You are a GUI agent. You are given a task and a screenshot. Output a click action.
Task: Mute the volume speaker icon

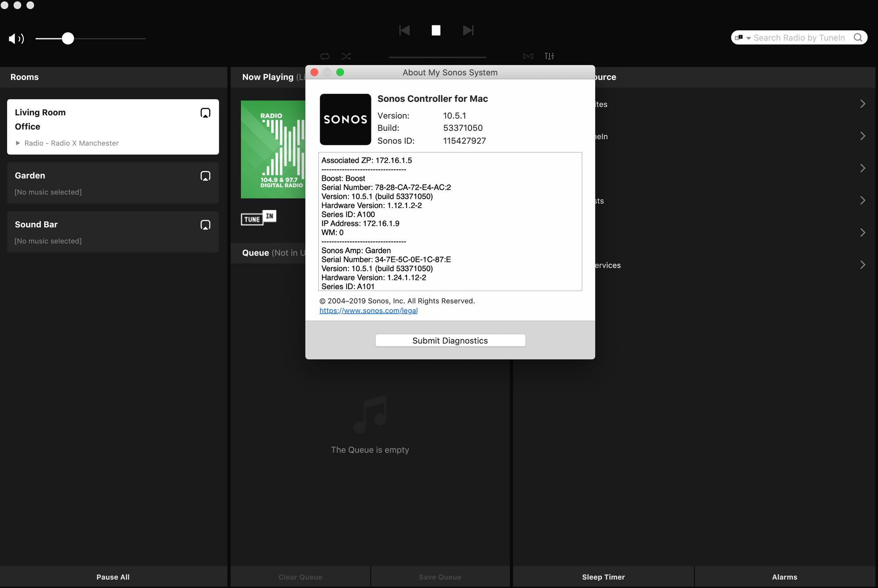click(x=16, y=39)
